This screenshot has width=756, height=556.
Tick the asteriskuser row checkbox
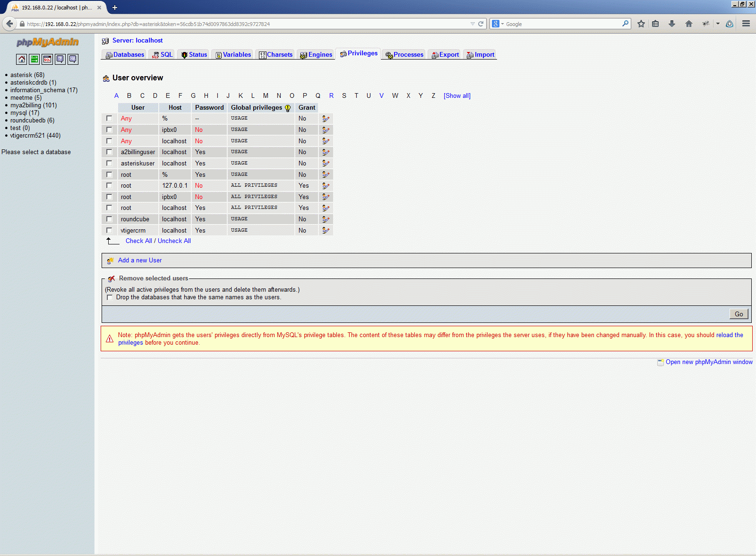coord(109,163)
